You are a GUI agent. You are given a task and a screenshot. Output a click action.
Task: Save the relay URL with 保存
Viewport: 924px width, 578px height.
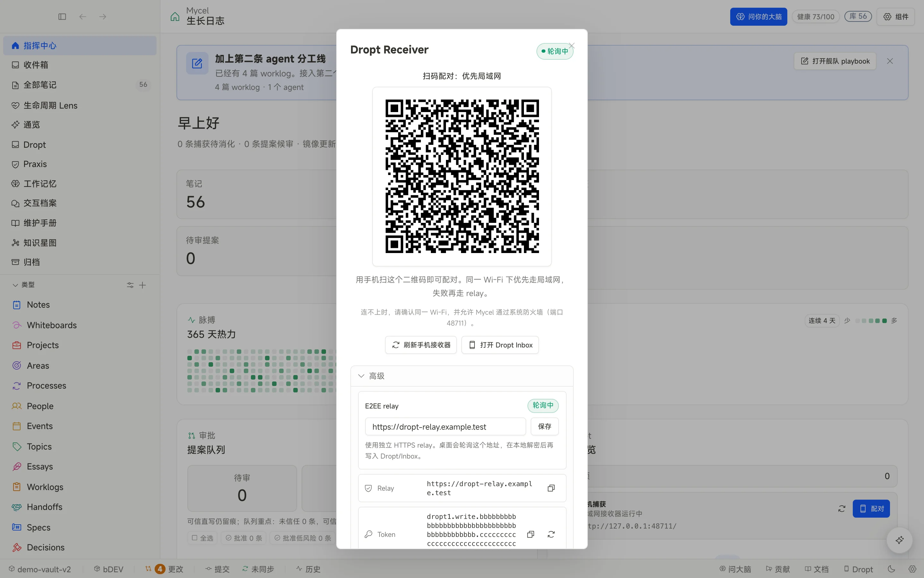pyautogui.click(x=544, y=427)
